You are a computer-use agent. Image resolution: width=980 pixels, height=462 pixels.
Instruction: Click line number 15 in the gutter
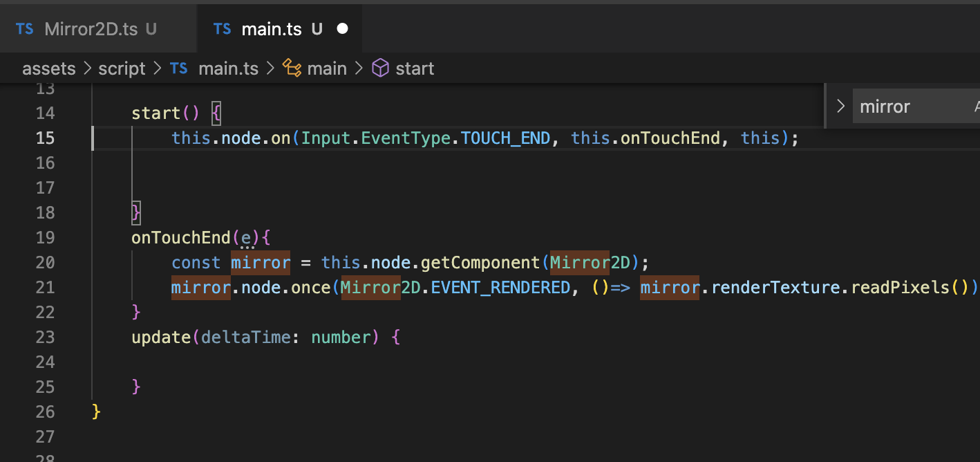tap(45, 138)
